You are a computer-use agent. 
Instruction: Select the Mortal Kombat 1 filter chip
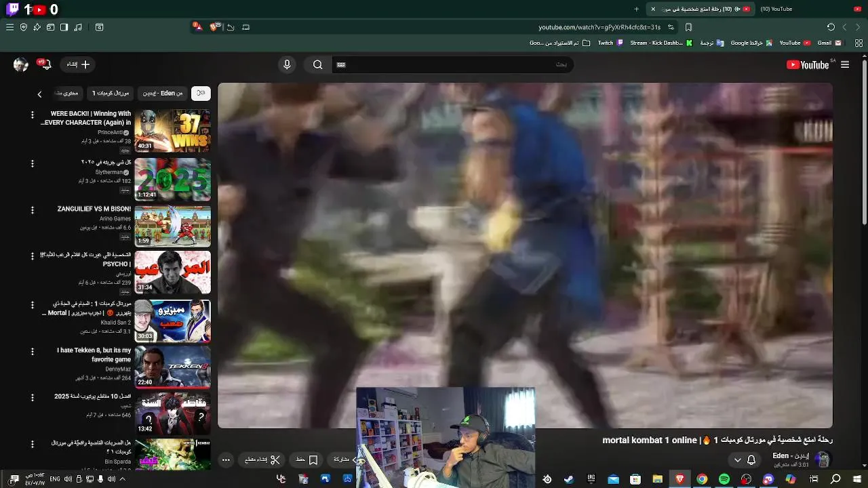[x=111, y=93]
